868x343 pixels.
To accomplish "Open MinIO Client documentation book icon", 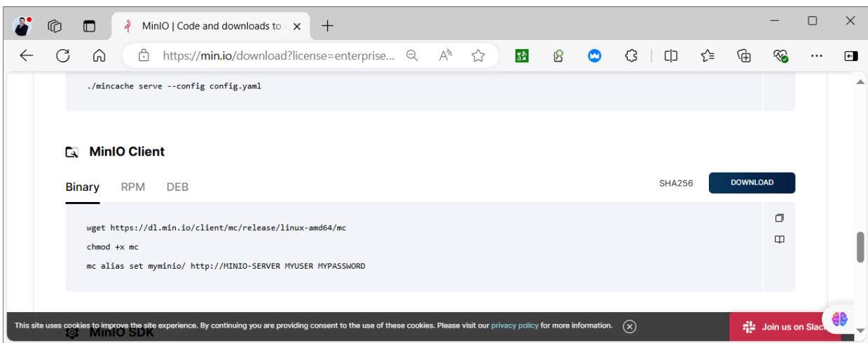I will (x=778, y=240).
